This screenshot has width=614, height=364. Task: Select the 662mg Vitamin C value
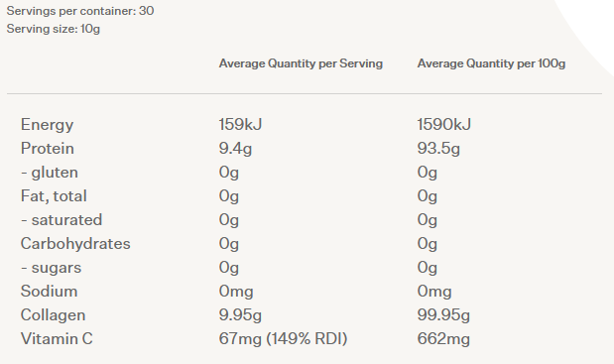(443, 339)
